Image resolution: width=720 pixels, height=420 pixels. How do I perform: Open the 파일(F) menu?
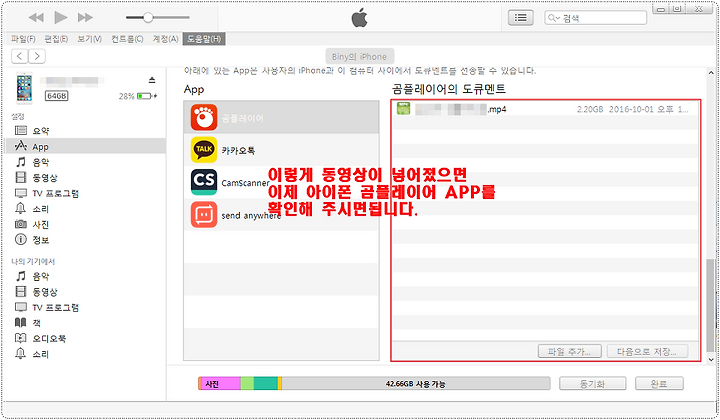[23, 39]
